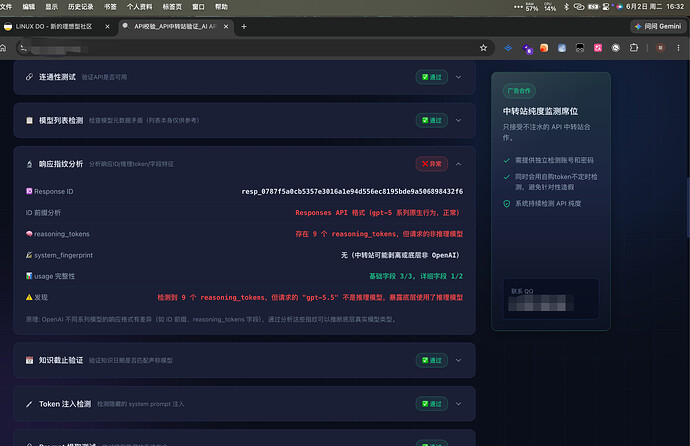This screenshot has width=690, height=446.
Task: Collapse the 响应指纹分析 section chevron
Action: [x=459, y=164]
